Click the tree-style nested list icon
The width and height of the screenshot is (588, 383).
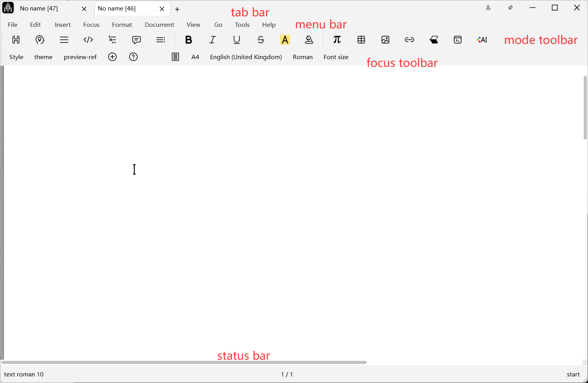pos(112,40)
